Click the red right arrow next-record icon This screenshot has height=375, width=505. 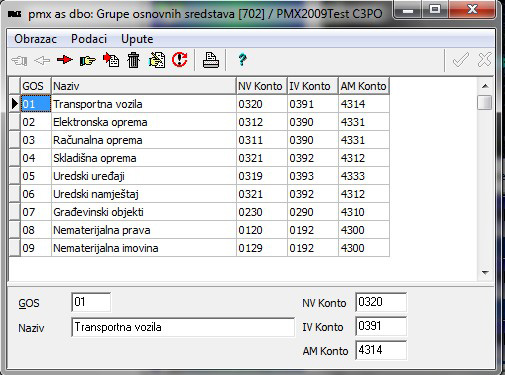[x=65, y=60]
